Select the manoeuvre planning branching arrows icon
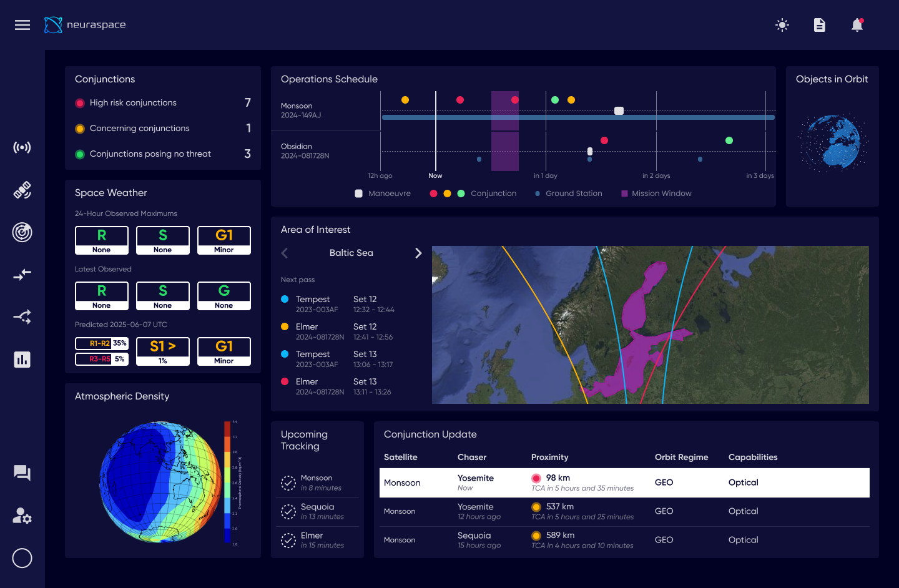 click(22, 316)
